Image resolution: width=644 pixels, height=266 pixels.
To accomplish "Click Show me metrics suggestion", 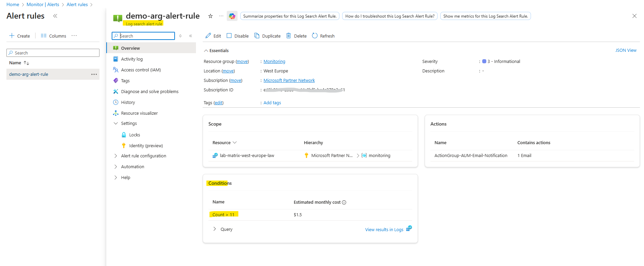I will pyautogui.click(x=485, y=16).
